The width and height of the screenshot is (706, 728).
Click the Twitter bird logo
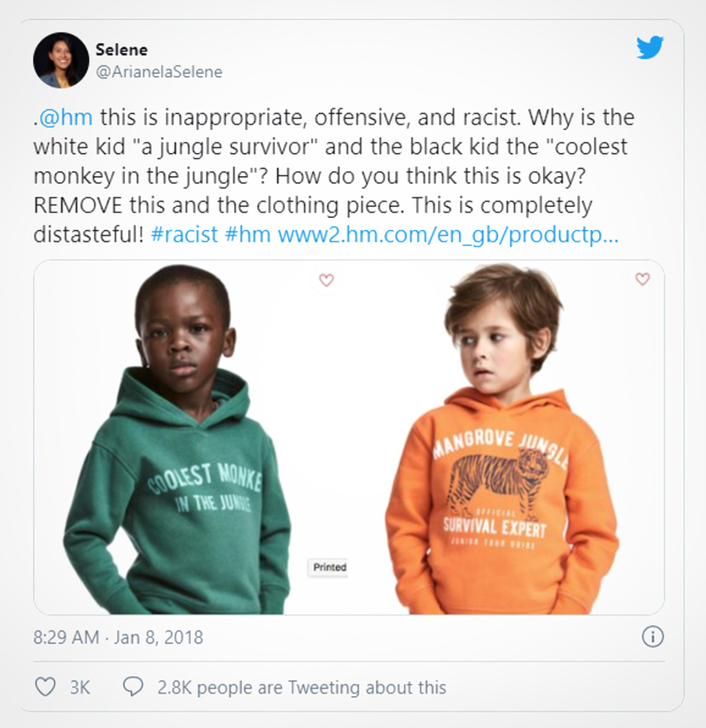coord(650,47)
